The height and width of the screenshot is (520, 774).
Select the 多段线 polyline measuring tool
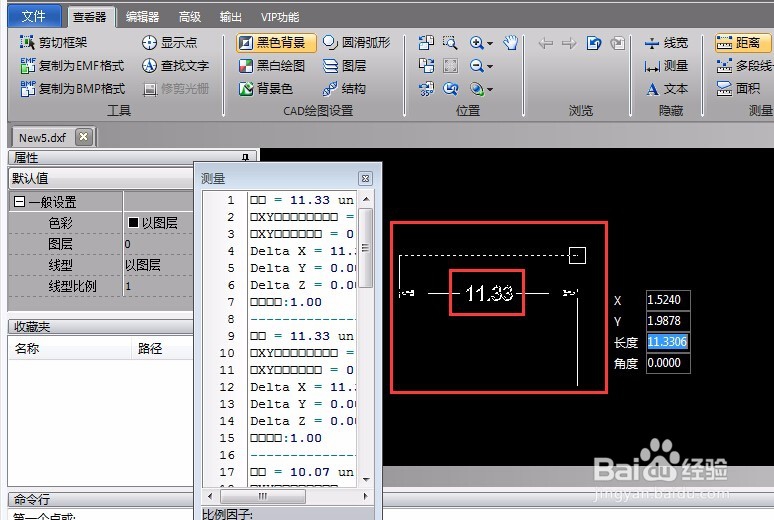(x=744, y=66)
